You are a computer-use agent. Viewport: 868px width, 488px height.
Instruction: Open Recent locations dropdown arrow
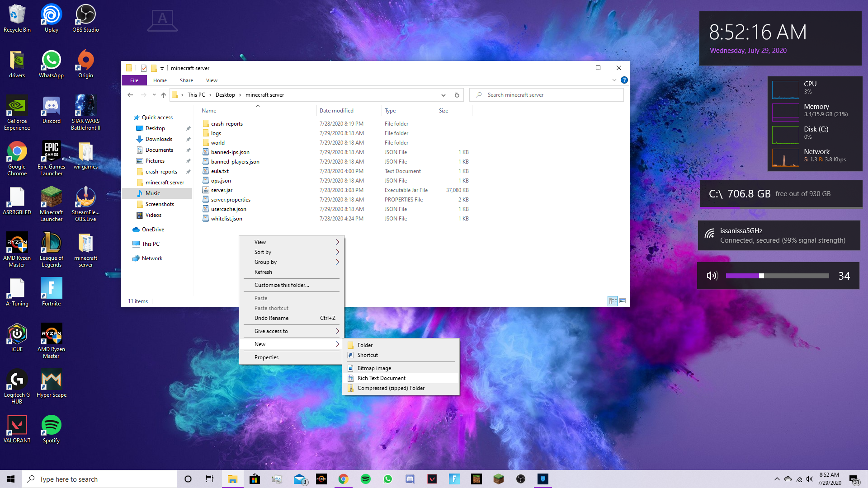pyautogui.click(x=154, y=95)
